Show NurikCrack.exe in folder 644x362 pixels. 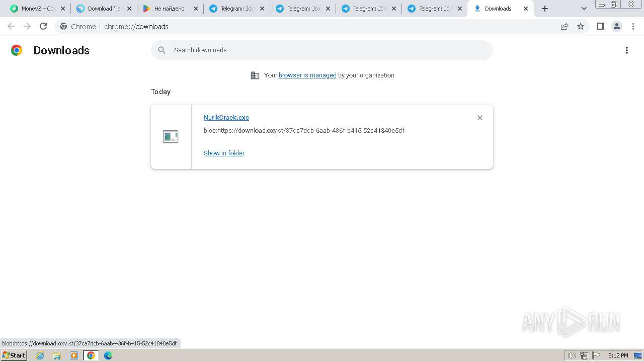pyautogui.click(x=224, y=153)
